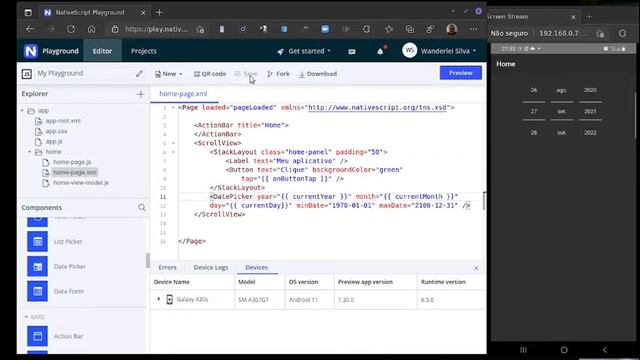This screenshot has width=640, height=360.
Task: Open the notifications bell
Action: pos(380,51)
